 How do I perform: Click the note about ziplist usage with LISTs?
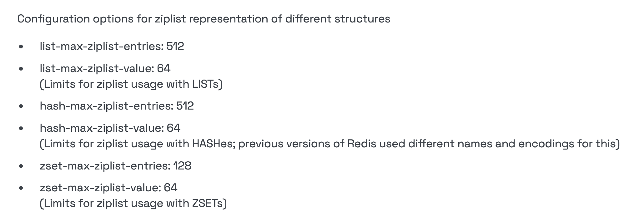click(131, 84)
